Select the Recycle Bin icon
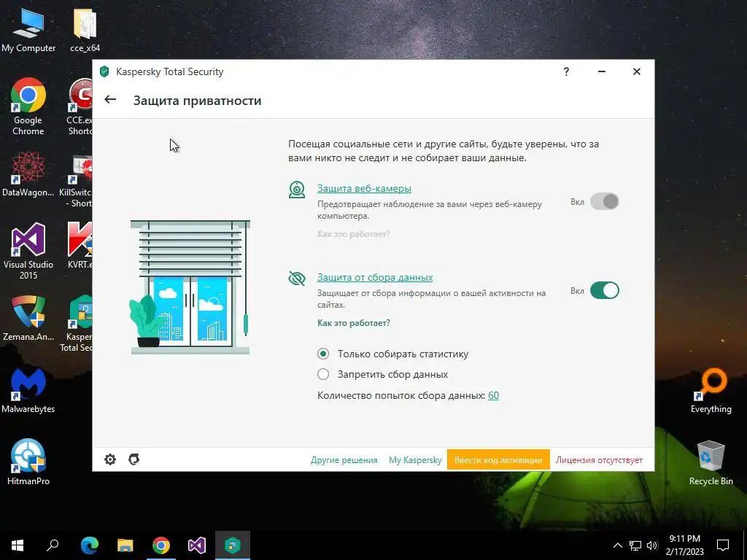Image resolution: width=747 pixels, height=560 pixels. click(711, 463)
